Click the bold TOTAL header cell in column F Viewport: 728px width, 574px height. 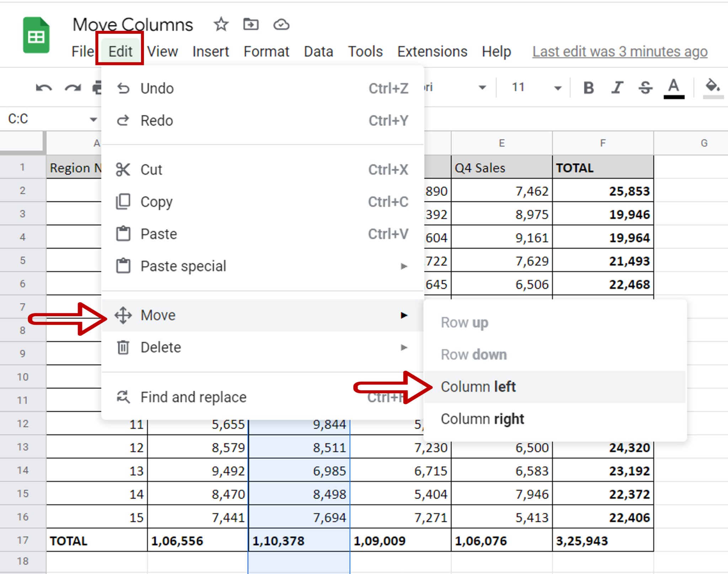(603, 167)
